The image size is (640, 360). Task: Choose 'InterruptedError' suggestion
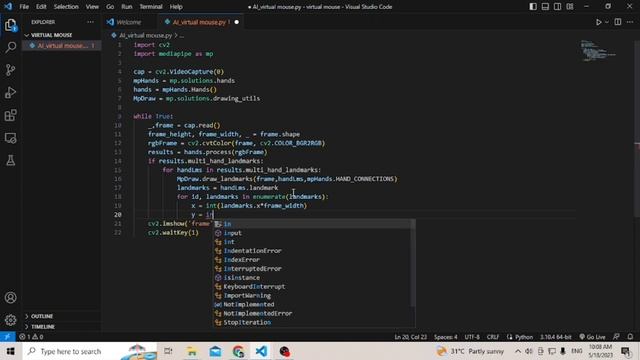tap(314, 269)
